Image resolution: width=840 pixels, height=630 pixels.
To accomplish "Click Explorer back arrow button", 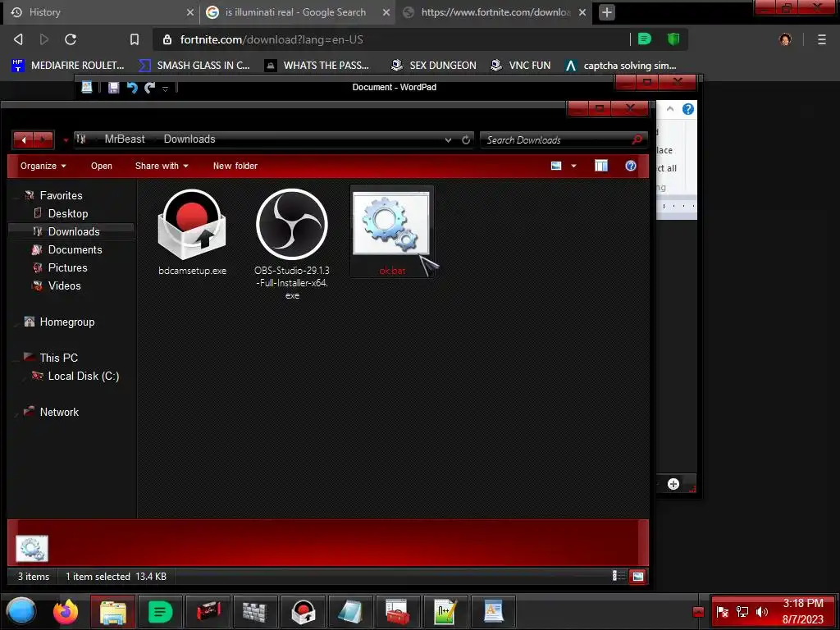I will [x=24, y=139].
